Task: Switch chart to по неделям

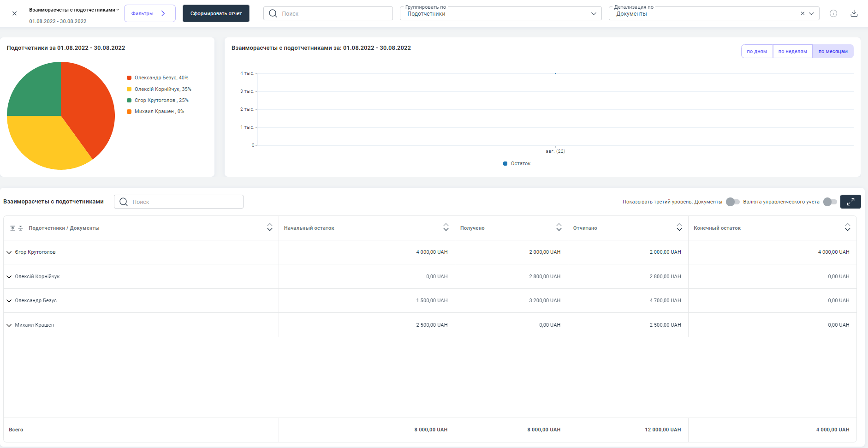Action: coord(792,51)
